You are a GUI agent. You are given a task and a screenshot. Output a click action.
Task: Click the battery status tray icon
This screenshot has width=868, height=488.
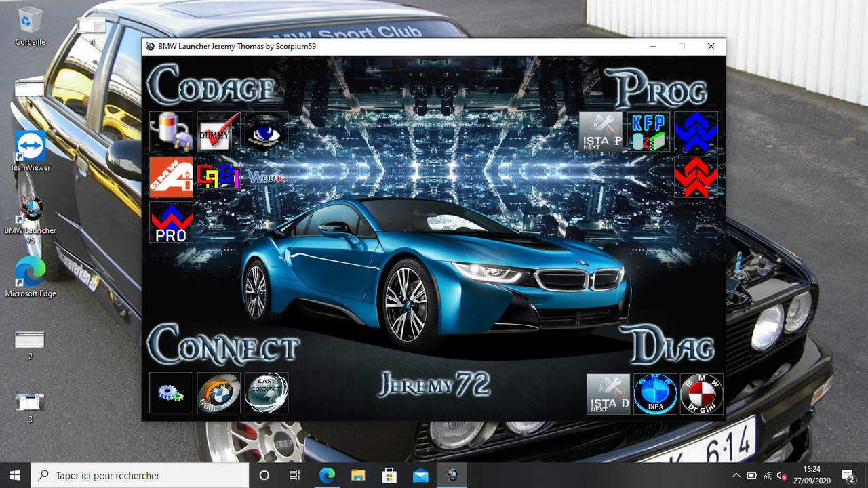point(752,475)
